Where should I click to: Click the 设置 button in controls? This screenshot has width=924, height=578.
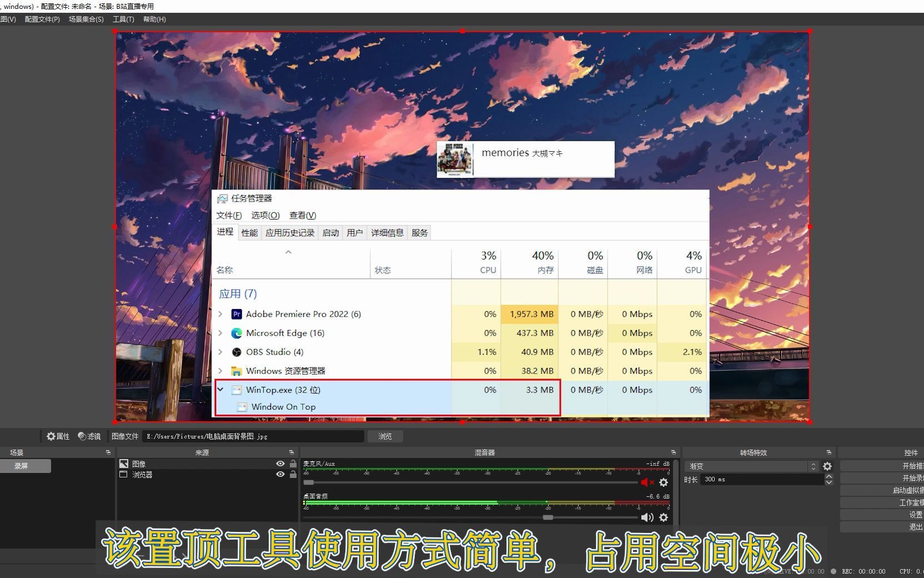point(882,515)
